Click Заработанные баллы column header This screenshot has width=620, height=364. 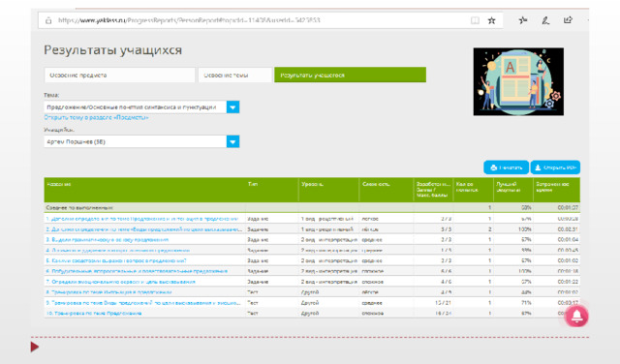click(x=433, y=190)
